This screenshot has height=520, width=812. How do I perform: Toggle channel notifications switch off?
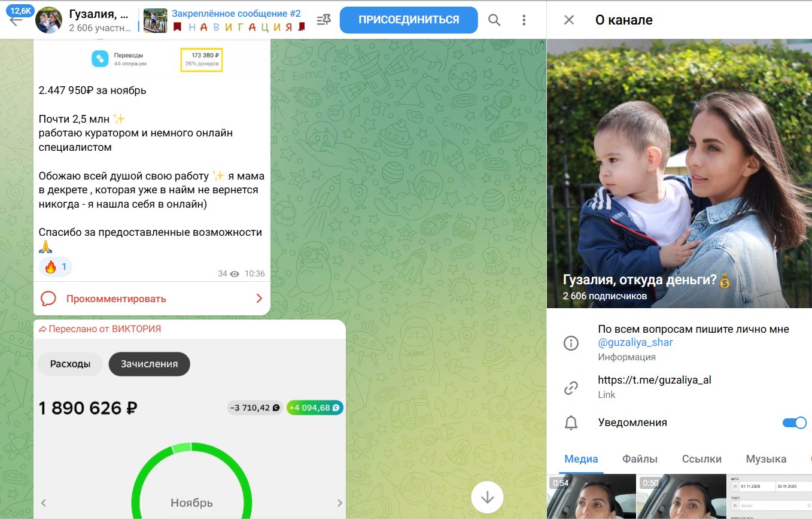pos(794,422)
